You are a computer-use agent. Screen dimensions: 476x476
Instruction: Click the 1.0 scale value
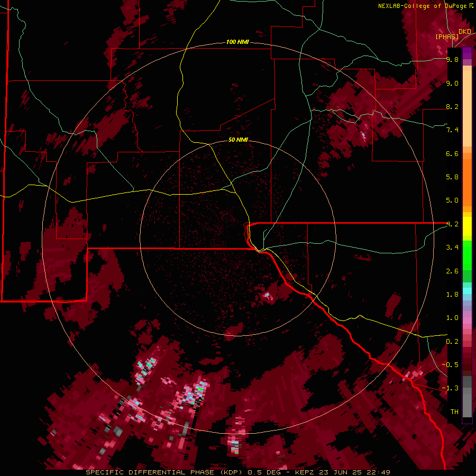pyautogui.click(x=452, y=318)
